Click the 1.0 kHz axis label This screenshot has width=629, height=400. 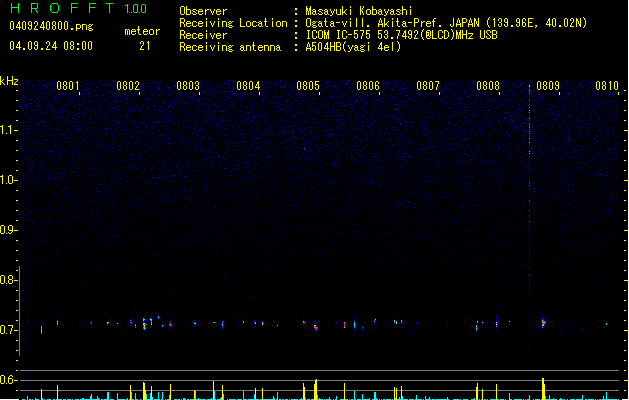pos(8,180)
